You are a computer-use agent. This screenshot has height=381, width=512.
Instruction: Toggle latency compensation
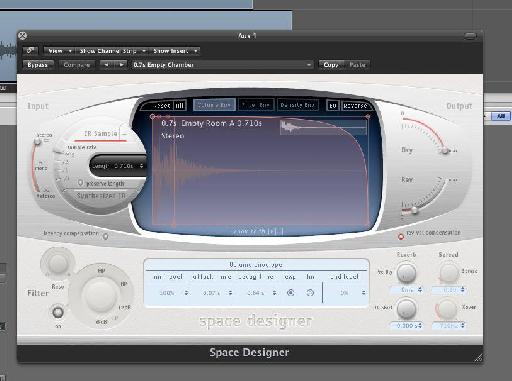click(x=105, y=236)
